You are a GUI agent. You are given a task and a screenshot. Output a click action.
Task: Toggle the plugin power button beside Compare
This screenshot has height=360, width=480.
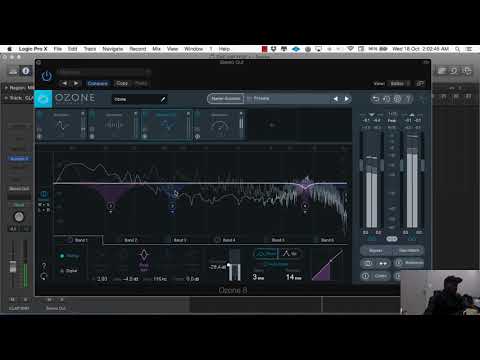(x=46, y=76)
